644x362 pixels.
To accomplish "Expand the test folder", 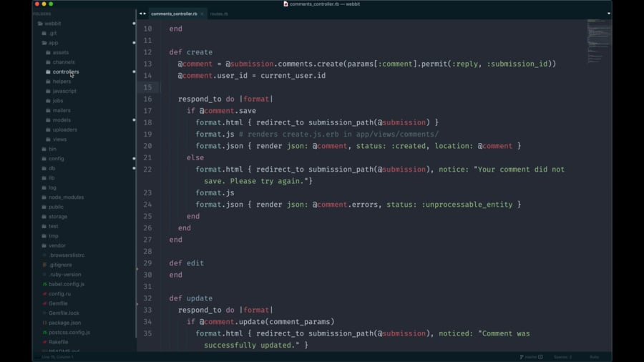I will [x=54, y=226].
